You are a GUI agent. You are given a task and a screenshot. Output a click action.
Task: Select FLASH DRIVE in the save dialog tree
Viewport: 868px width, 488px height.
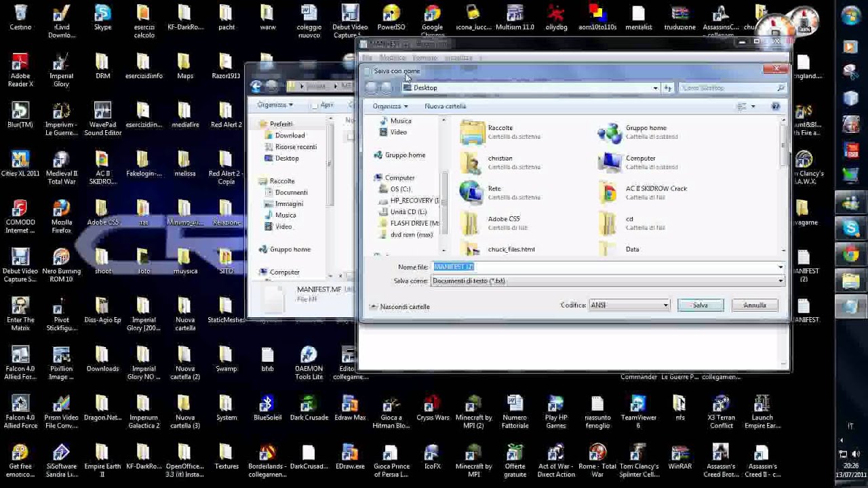(x=409, y=223)
